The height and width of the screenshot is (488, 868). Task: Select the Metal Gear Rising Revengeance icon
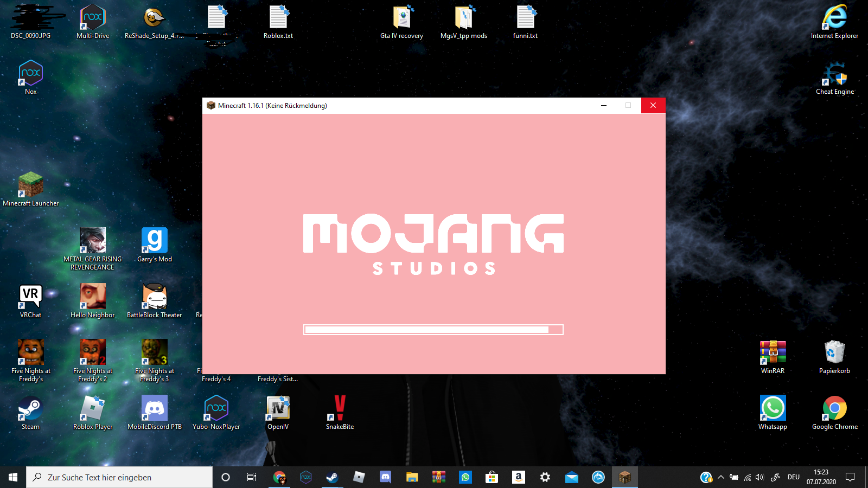pyautogui.click(x=93, y=240)
